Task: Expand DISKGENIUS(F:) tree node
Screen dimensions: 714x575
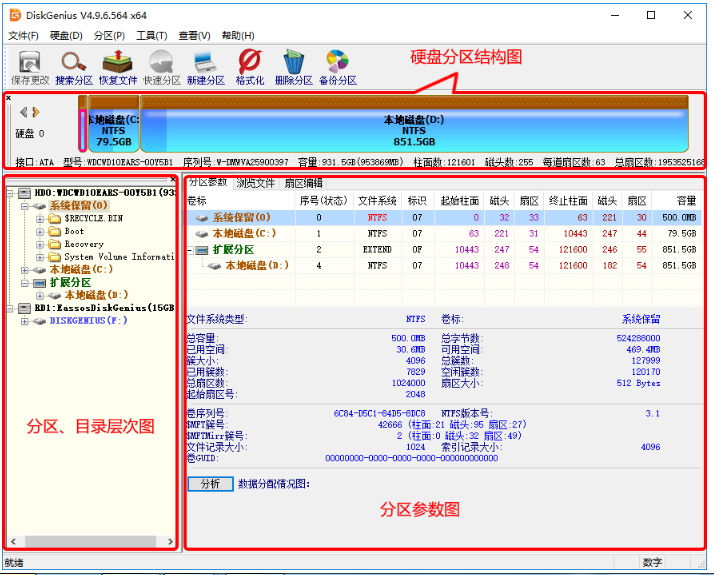Action: (25, 321)
